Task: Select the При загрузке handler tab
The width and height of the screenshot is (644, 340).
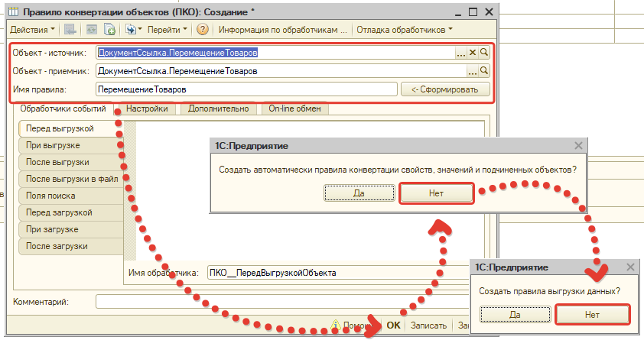Action: point(70,230)
